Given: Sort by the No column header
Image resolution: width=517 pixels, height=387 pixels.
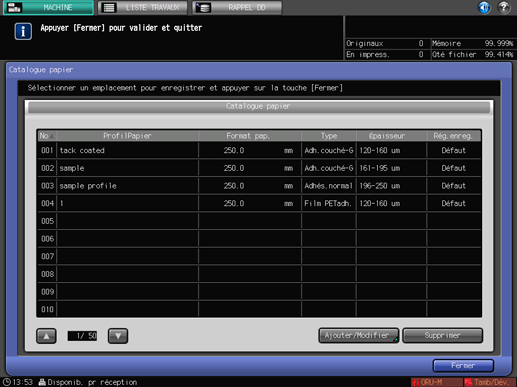Looking at the screenshot, I should 47,136.
